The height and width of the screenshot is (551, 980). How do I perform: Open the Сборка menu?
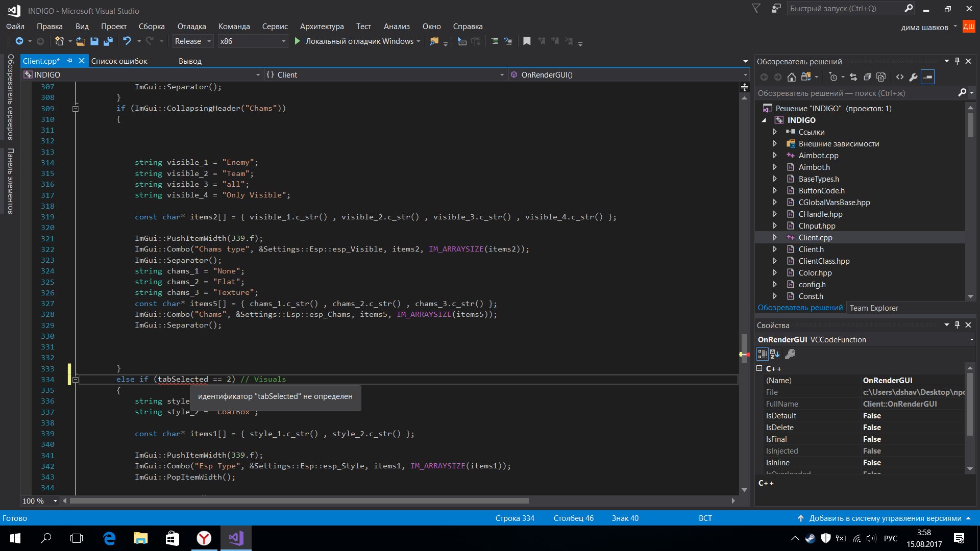point(152,27)
